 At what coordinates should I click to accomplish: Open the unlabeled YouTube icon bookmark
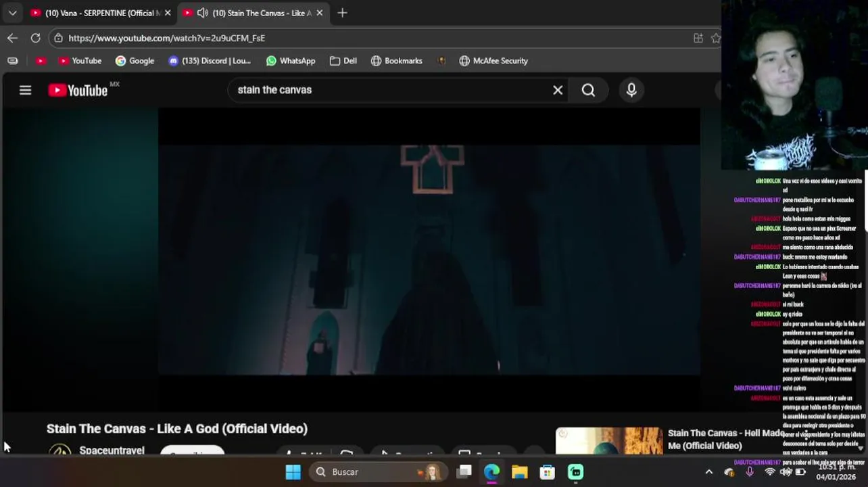point(41,61)
